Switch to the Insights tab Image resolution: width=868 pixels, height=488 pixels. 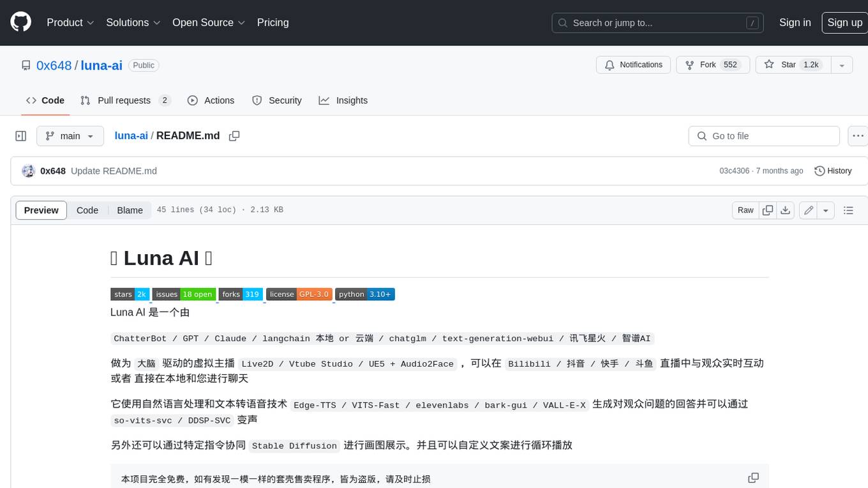[343, 100]
